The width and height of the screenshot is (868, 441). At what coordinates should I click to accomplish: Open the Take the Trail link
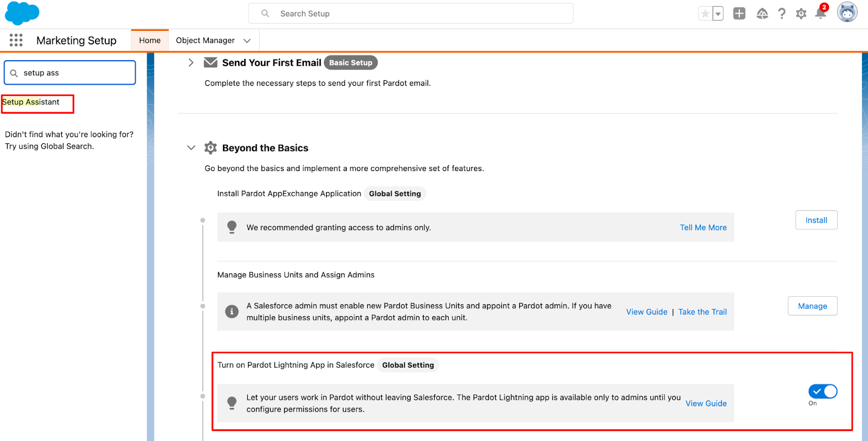tap(703, 312)
